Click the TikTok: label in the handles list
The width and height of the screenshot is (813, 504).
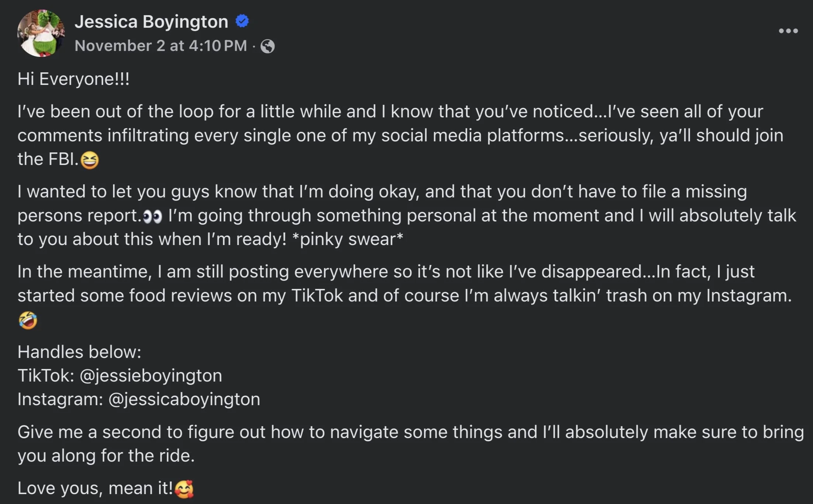[46, 376]
